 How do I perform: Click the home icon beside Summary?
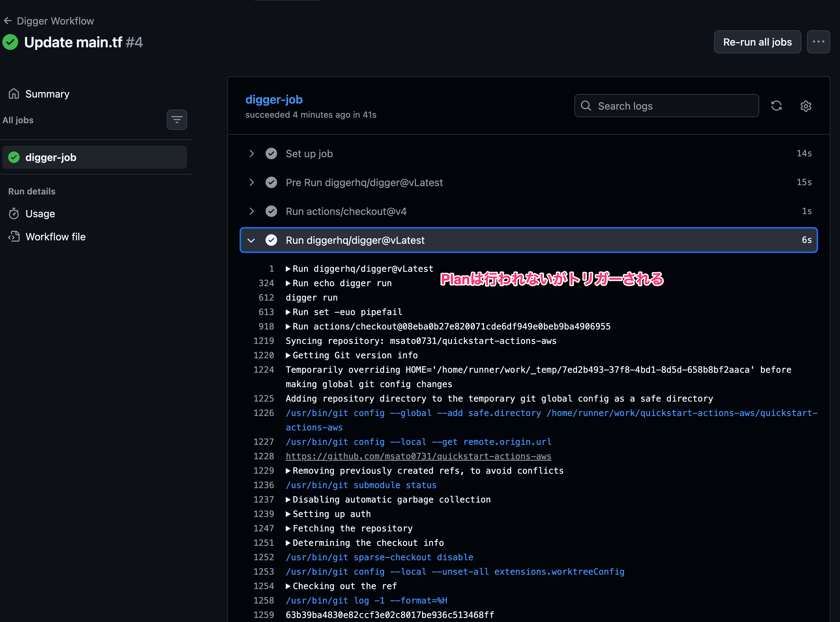[x=14, y=93]
